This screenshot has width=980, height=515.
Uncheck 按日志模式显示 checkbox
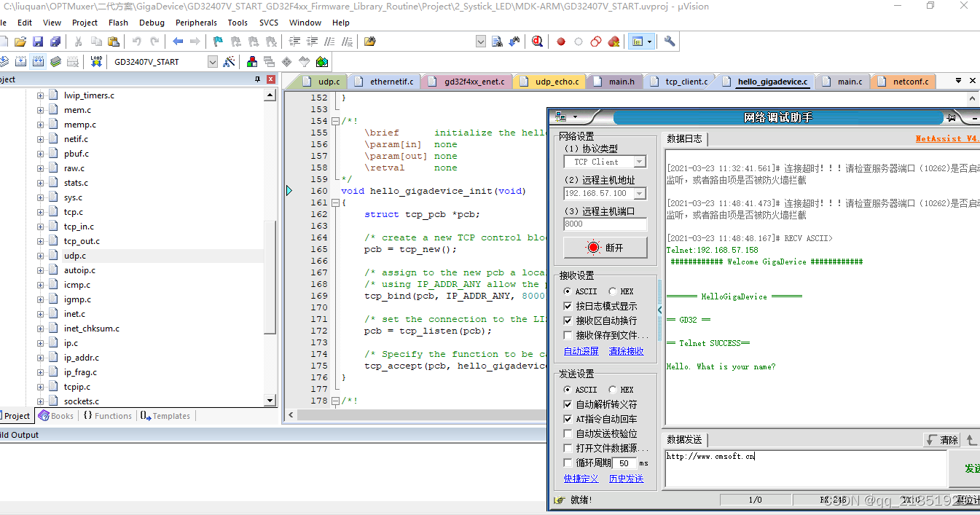[x=568, y=306]
